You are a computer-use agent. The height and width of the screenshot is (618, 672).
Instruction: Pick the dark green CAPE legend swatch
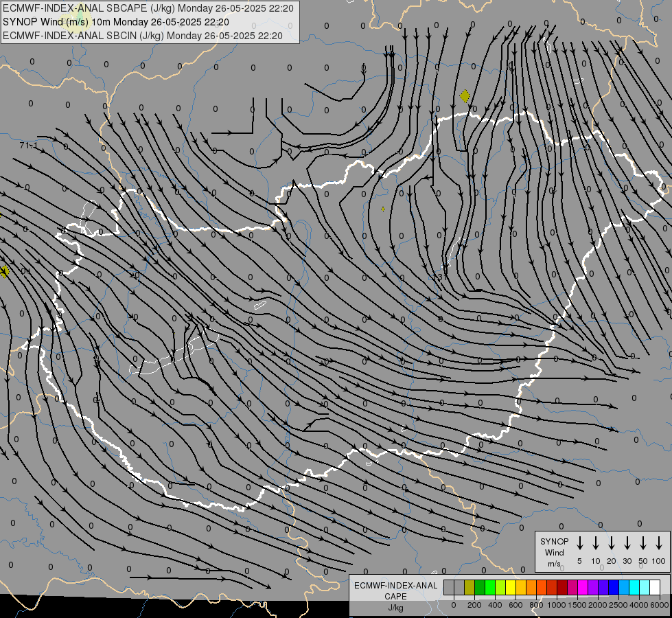click(x=480, y=587)
